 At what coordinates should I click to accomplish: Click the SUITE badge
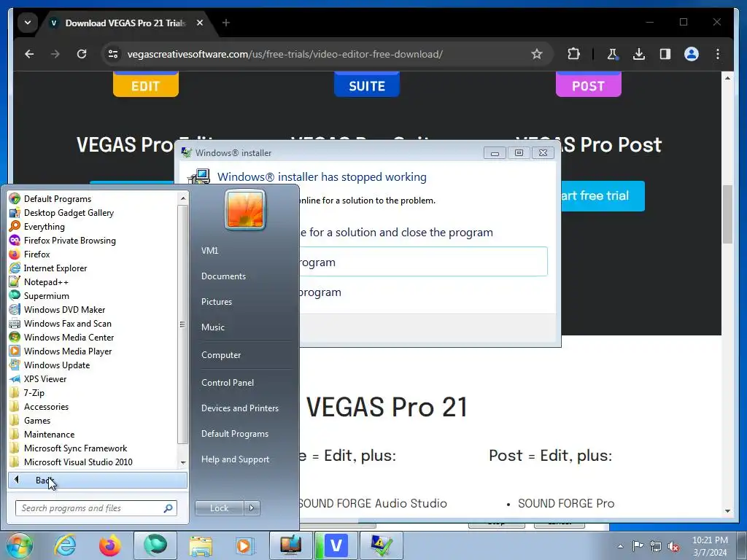click(x=367, y=85)
